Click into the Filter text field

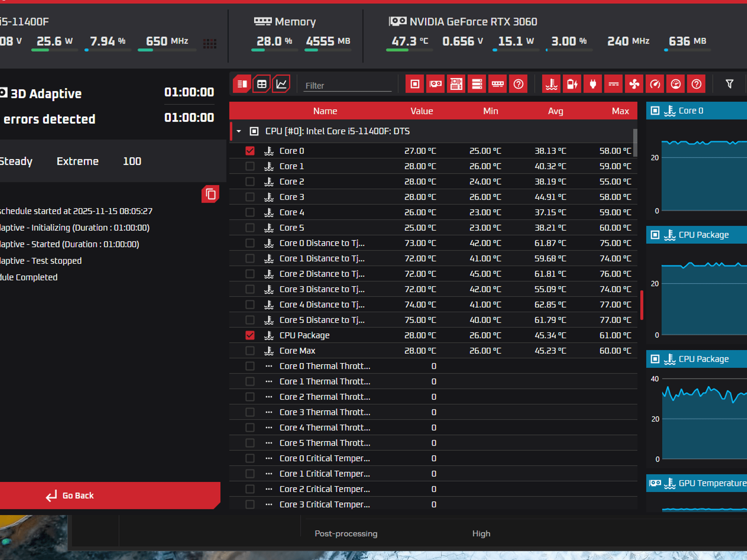point(347,86)
